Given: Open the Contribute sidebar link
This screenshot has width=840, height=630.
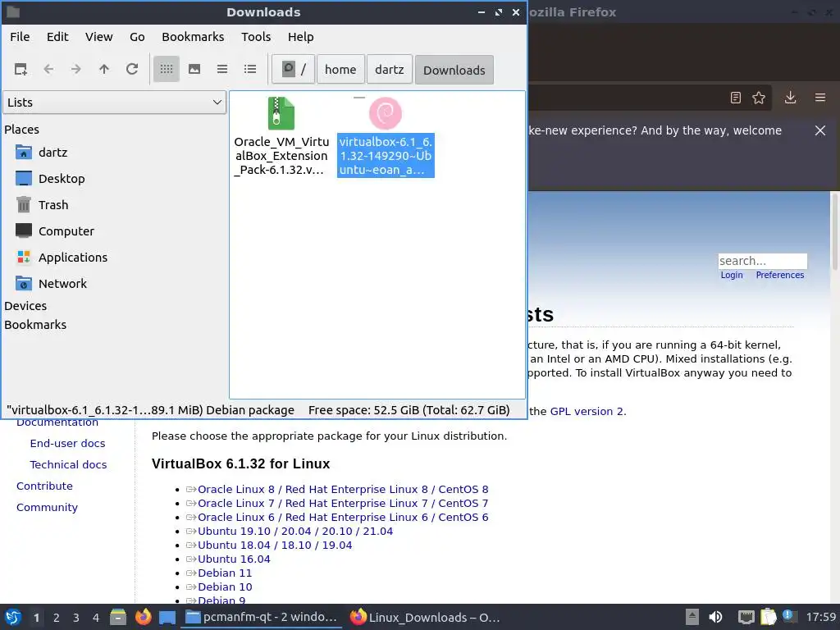Looking at the screenshot, I should (x=44, y=486).
